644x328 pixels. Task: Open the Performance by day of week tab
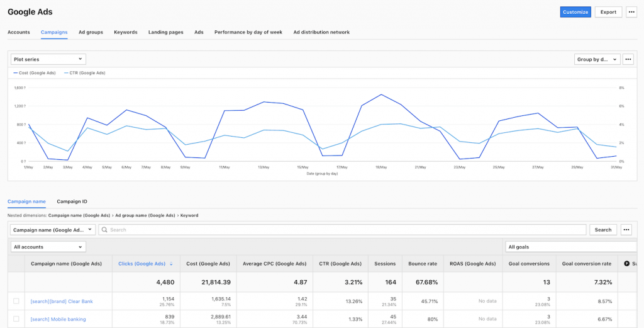click(x=248, y=32)
